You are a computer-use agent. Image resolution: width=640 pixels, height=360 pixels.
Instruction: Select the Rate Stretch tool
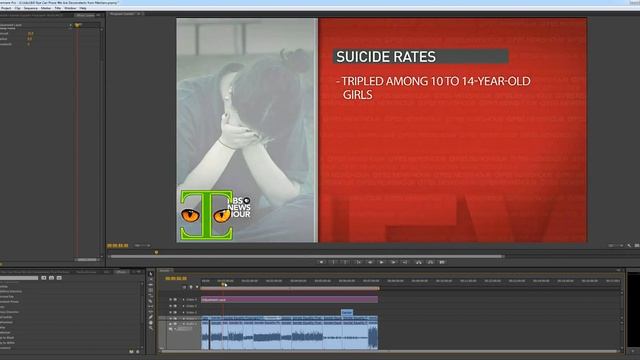pyautogui.click(x=151, y=296)
